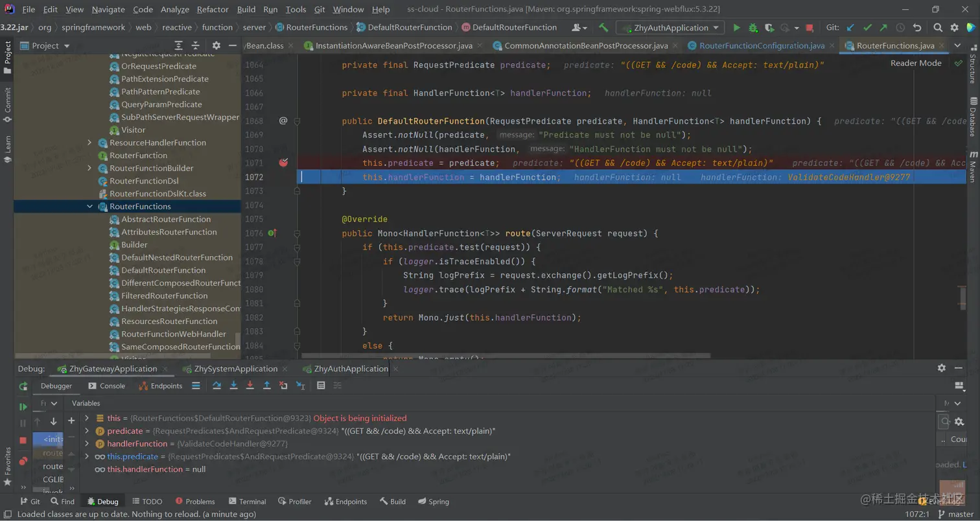Open the Console tab in Debug panel
Image resolution: width=980 pixels, height=521 pixels.
click(106, 386)
